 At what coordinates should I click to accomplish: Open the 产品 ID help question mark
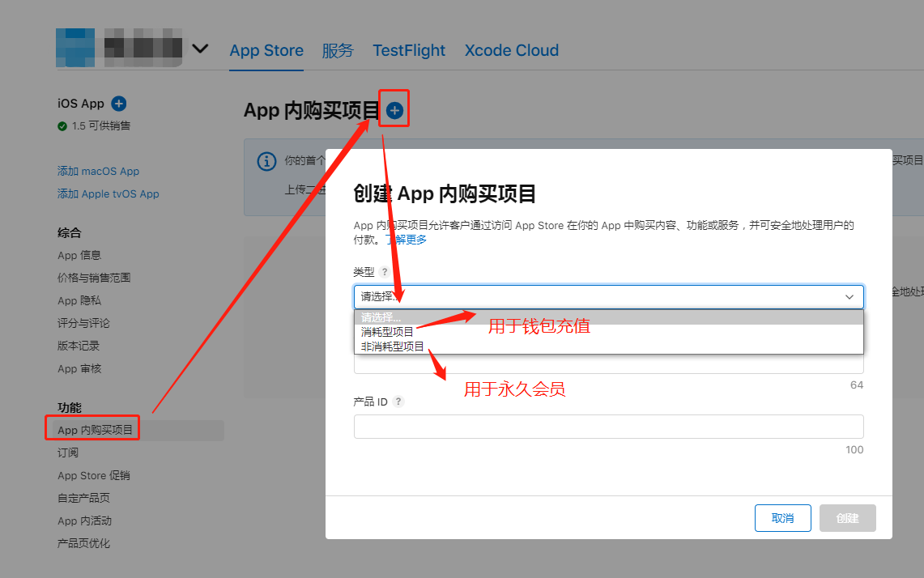point(398,402)
